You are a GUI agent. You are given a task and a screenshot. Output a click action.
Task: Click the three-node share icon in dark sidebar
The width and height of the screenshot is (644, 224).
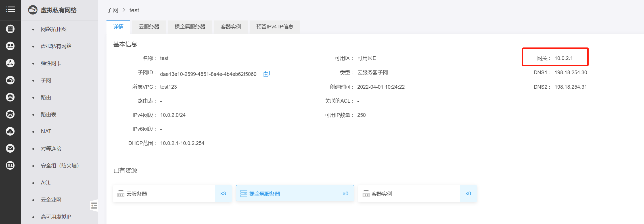[x=11, y=63]
